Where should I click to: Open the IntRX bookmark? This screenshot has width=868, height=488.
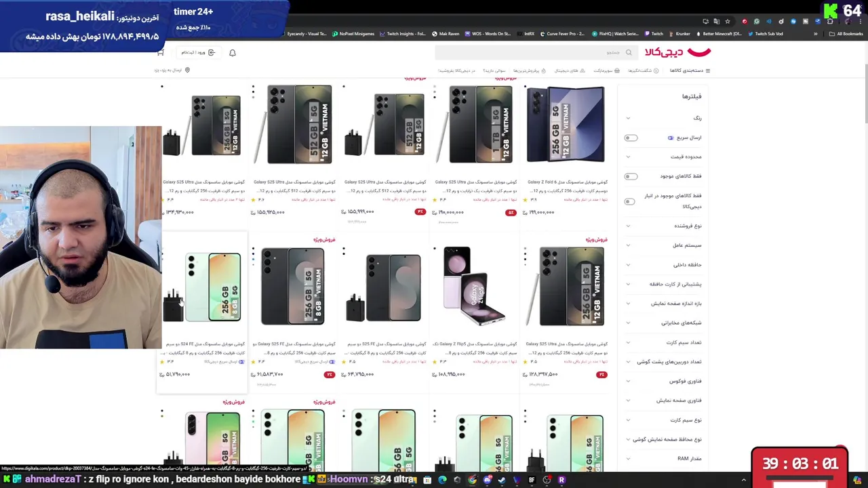point(526,33)
